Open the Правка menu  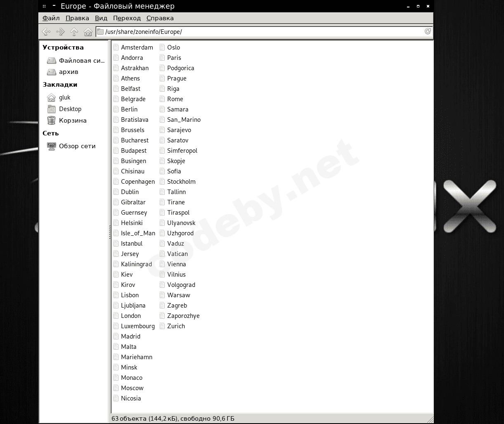pyautogui.click(x=77, y=18)
